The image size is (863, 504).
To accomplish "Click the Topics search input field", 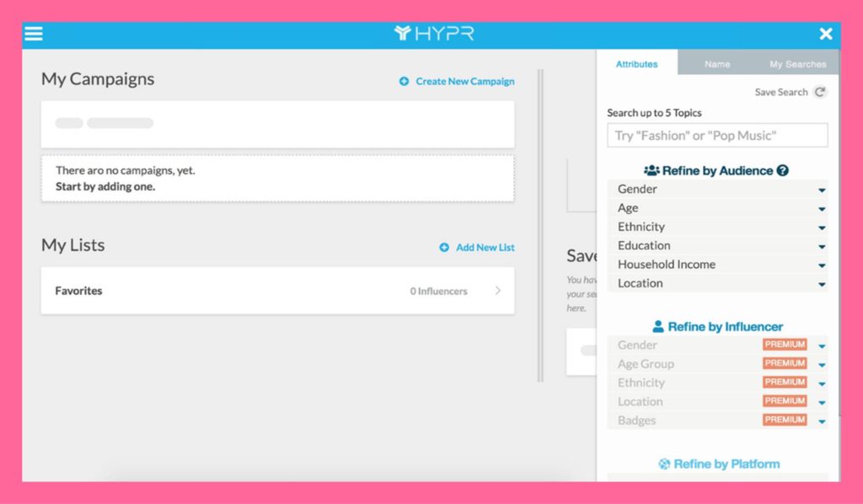I will pyautogui.click(x=717, y=136).
